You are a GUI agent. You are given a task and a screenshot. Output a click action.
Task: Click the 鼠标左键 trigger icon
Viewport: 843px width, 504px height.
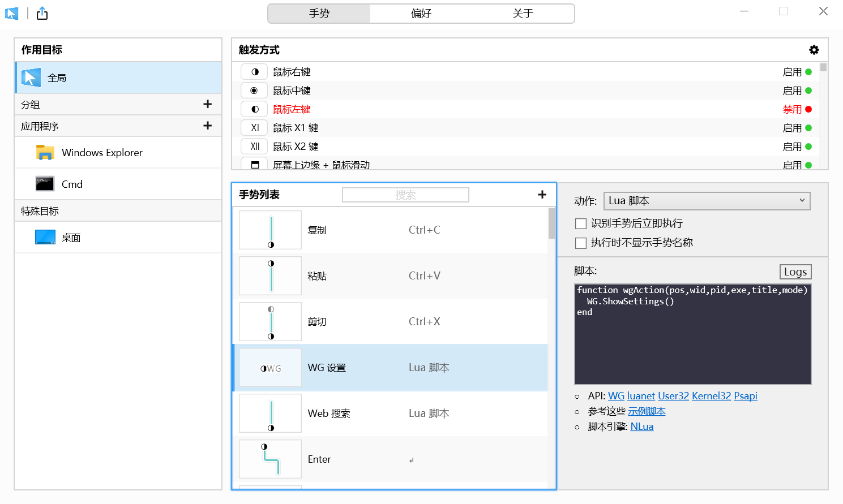pyautogui.click(x=255, y=109)
